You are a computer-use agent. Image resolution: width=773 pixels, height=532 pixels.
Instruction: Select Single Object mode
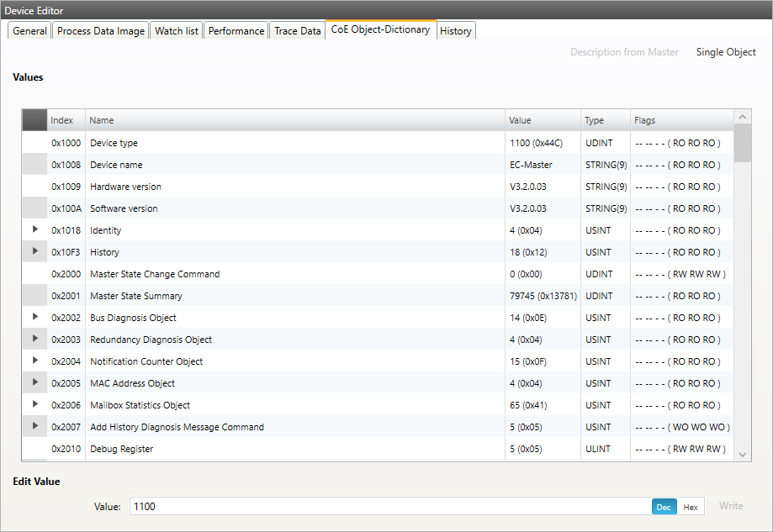pyautogui.click(x=725, y=52)
